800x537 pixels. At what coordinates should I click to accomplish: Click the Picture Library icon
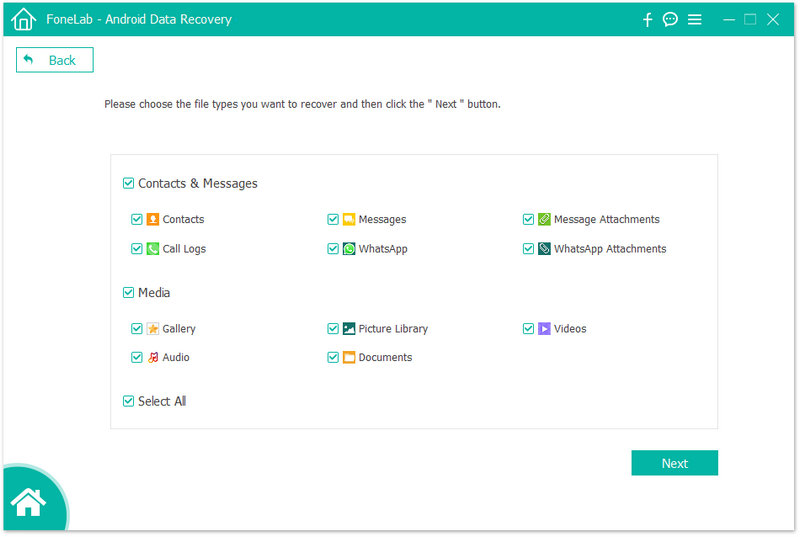point(349,329)
